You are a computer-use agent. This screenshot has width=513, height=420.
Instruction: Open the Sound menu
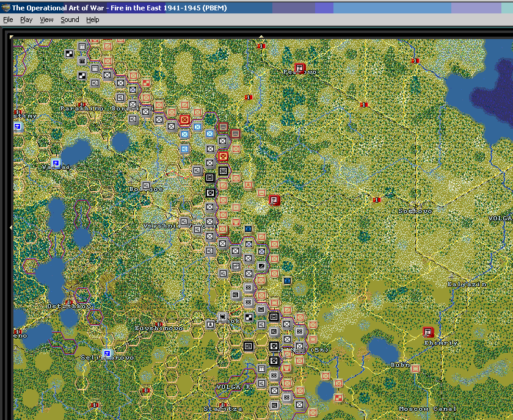coord(70,20)
